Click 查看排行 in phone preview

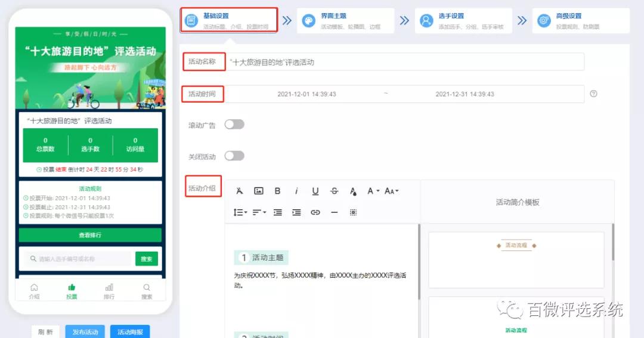[x=91, y=235]
